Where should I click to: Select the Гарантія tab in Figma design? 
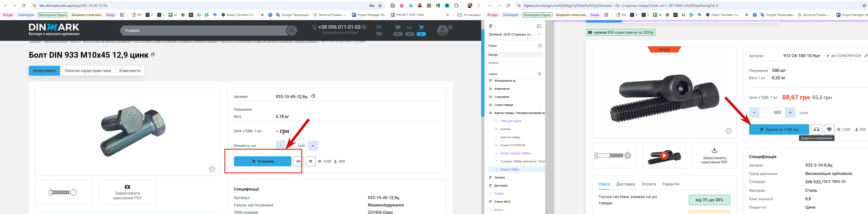click(x=670, y=184)
